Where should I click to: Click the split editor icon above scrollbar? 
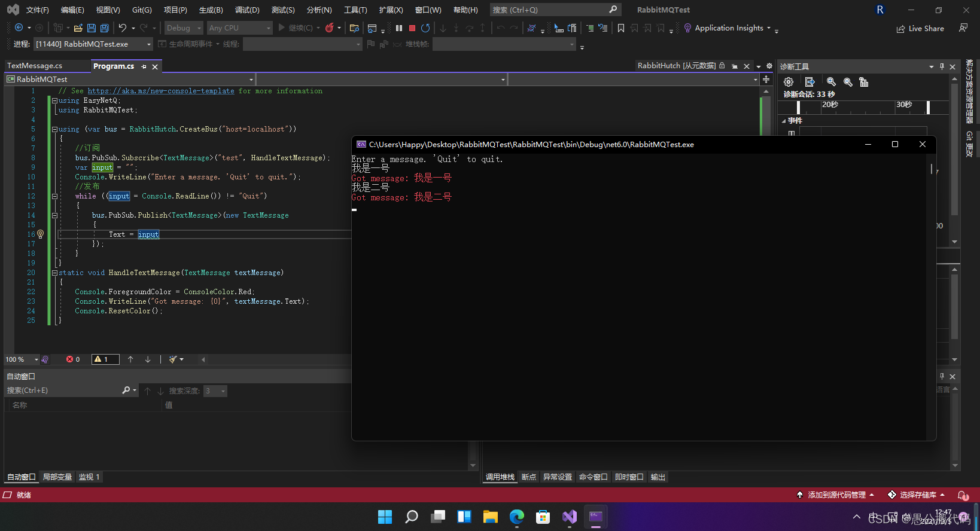pyautogui.click(x=766, y=79)
